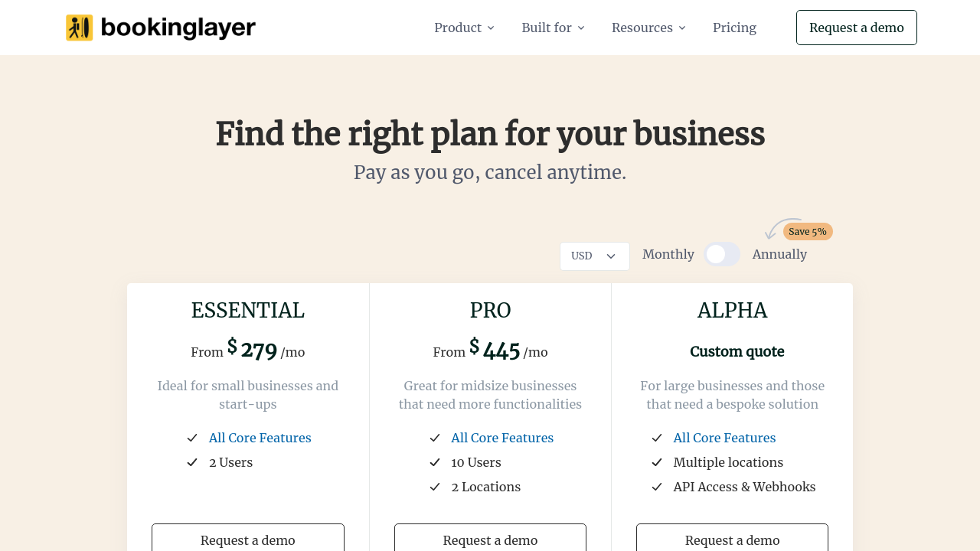This screenshot has height=551, width=980.
Task: Open the Resources navigation menu
Action: 648,28
